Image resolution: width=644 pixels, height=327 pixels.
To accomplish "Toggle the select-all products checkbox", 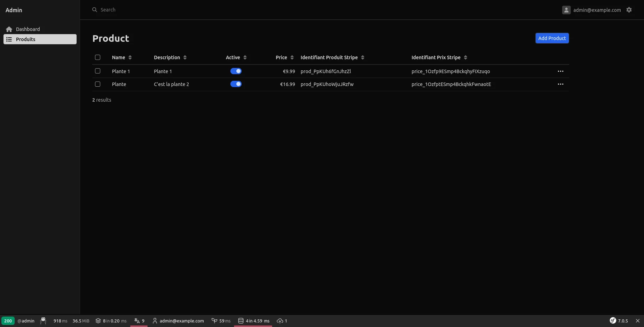I will tap(97, 57).
